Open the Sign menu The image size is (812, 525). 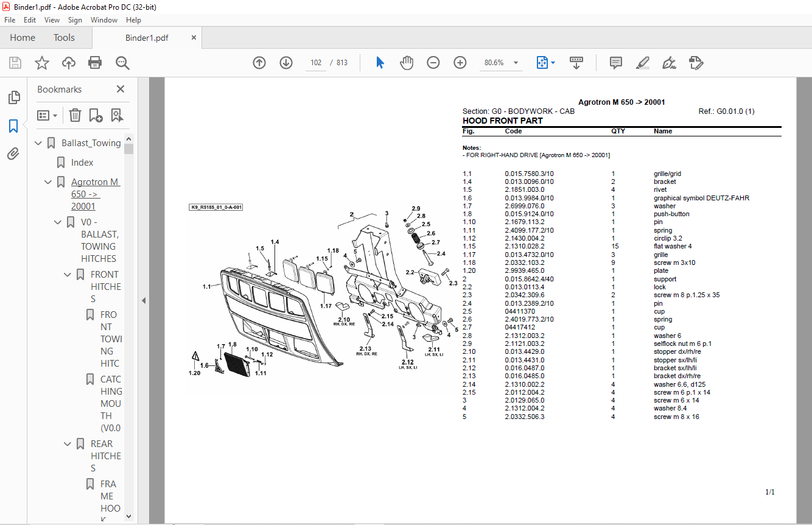75,20
